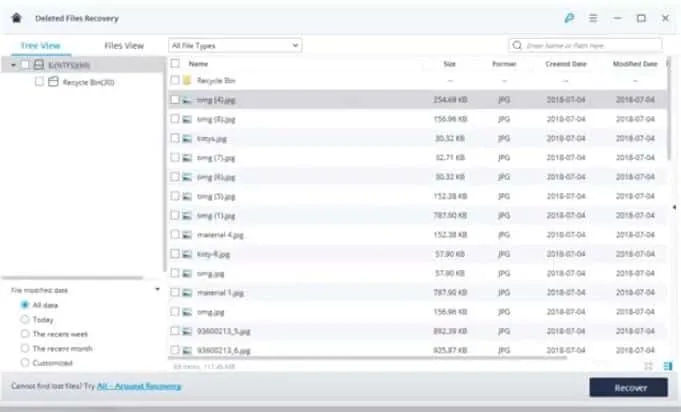This screenshot has height=412, width=681.
Task: Click the yellow Recycle Bin folder icon
Action: pos(187,80)
